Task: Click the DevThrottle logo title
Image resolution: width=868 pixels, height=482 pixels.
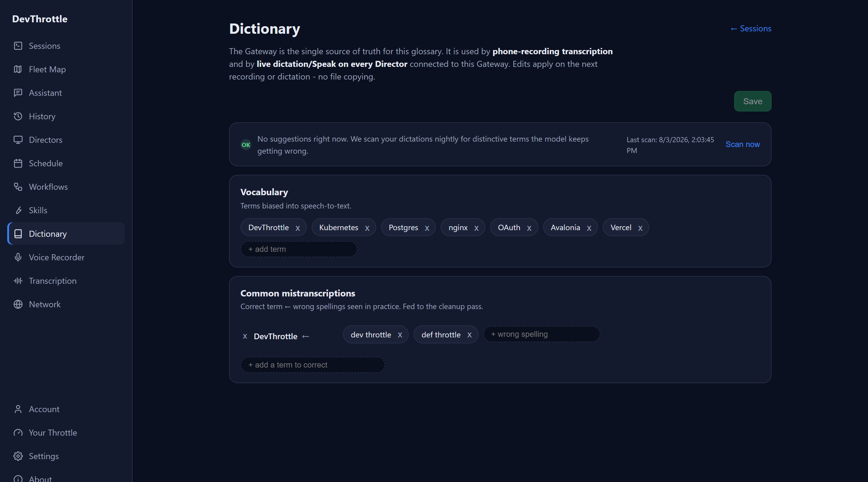Action: [x=40, y=19]
